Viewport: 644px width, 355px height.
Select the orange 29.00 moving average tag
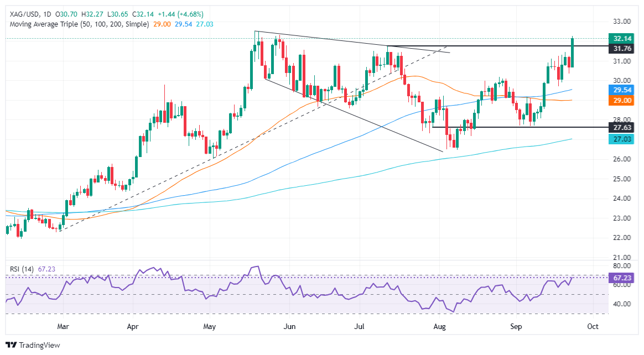point(622,101)
